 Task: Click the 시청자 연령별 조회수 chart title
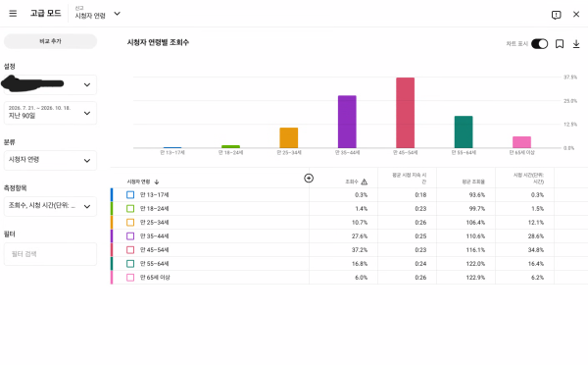(158, 42)
